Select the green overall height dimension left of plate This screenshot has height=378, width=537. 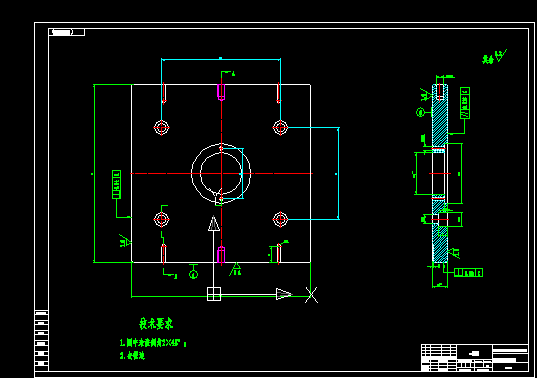94,174
